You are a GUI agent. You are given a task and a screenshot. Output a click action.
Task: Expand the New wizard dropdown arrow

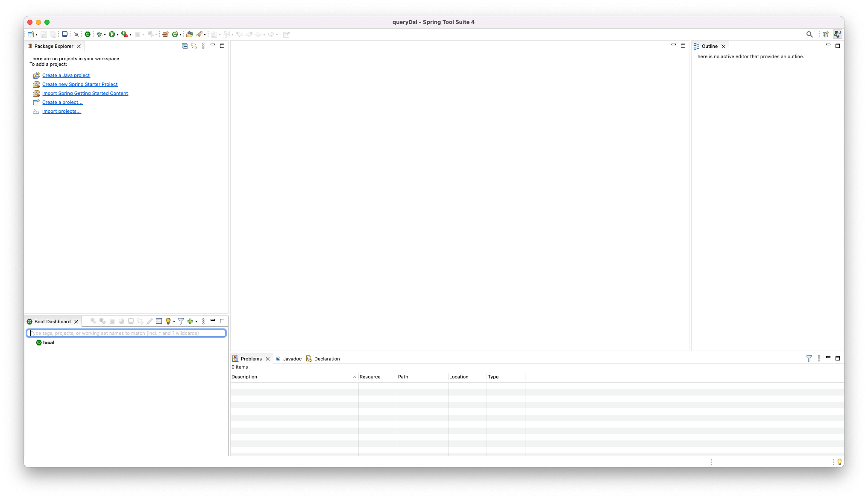click(37, 35)
